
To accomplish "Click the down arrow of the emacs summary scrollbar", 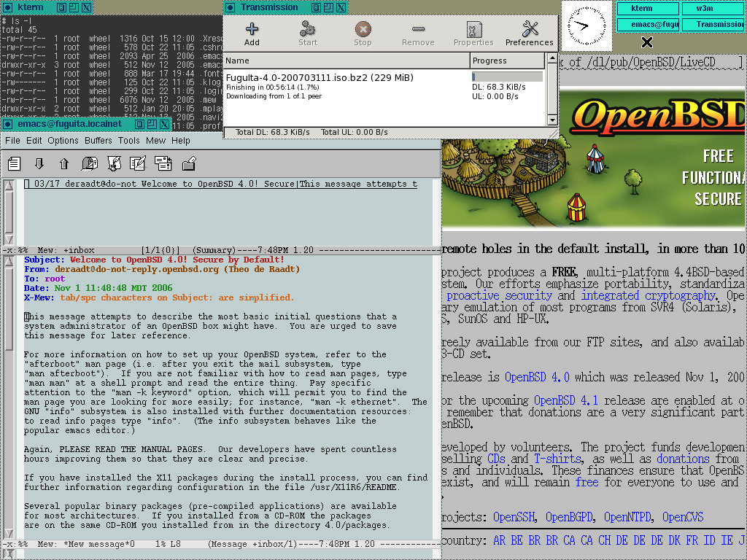I will tap(9, 239).
